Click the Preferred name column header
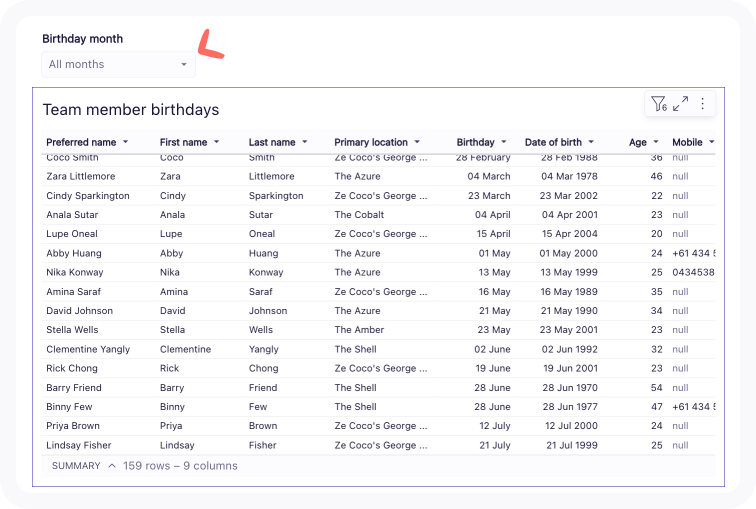Viewport: 756px width, 509px height. (x=81, y=142)
